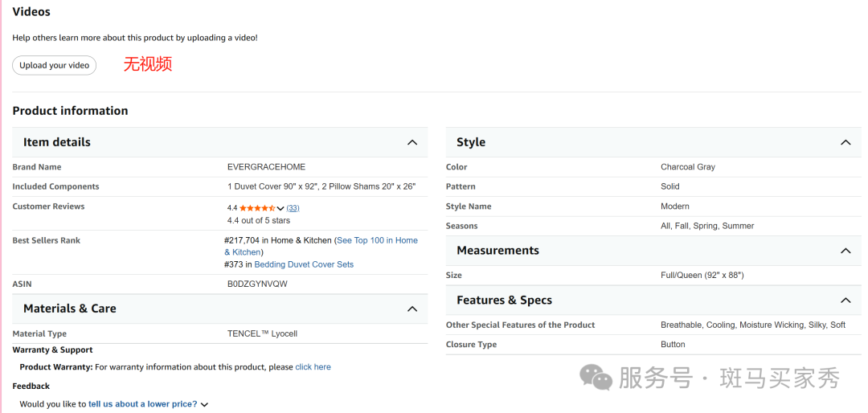The image size is (868, 413).
Task: Click the Style section header
Action: pyautogui.click(x=471, y=142)
